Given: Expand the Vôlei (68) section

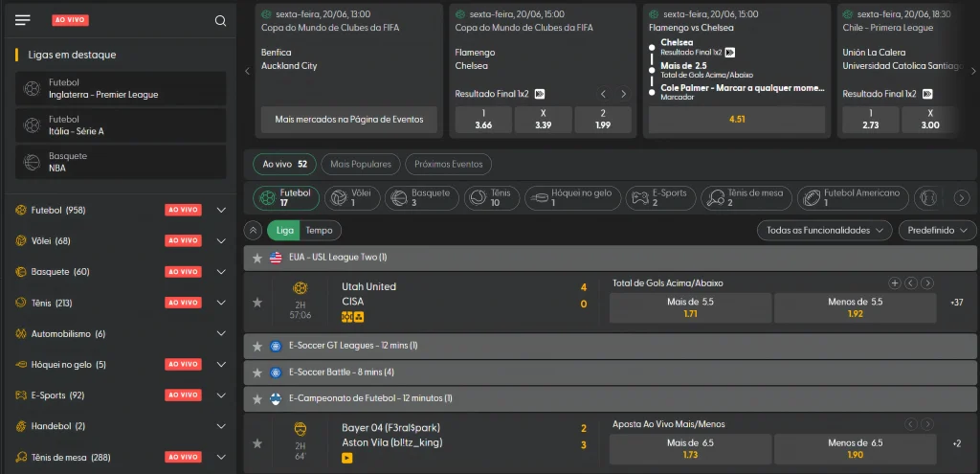Looking at the screenshot, I should (x=221, y=240).
